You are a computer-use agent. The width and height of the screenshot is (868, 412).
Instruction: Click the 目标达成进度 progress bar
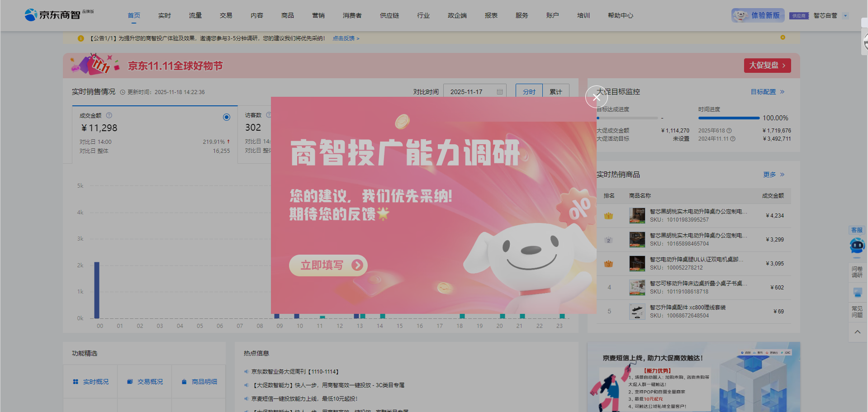(627, 118)
